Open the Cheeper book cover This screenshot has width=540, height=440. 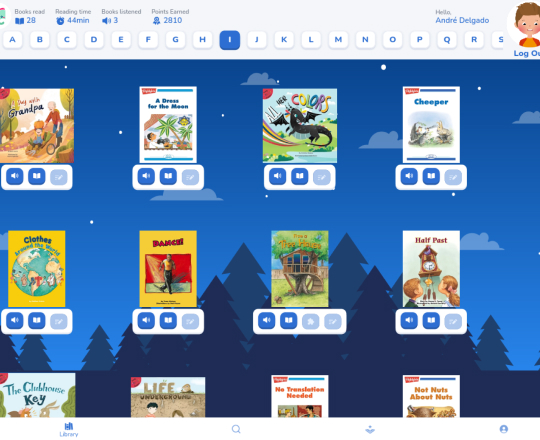pos(431,124)
